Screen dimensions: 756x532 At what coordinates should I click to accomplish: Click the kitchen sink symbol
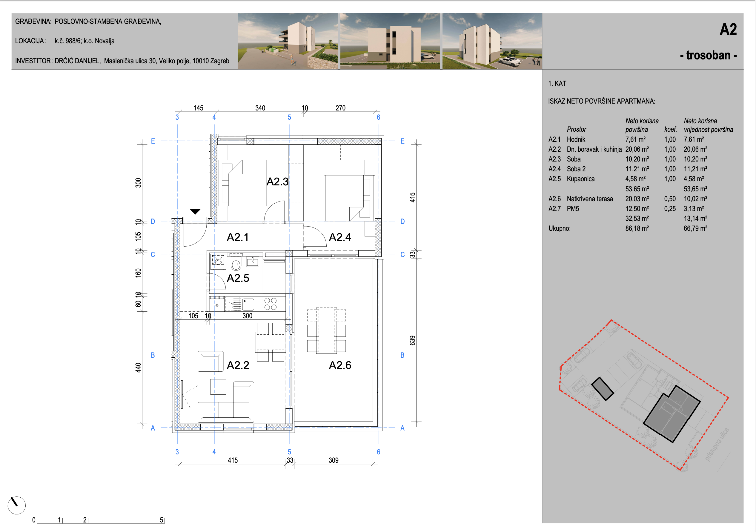[248, 304]
